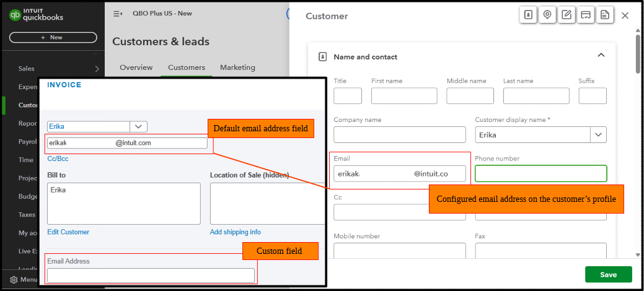Open the additional info document icon
This screenshot has width=644, height=291.
(605, 15)
